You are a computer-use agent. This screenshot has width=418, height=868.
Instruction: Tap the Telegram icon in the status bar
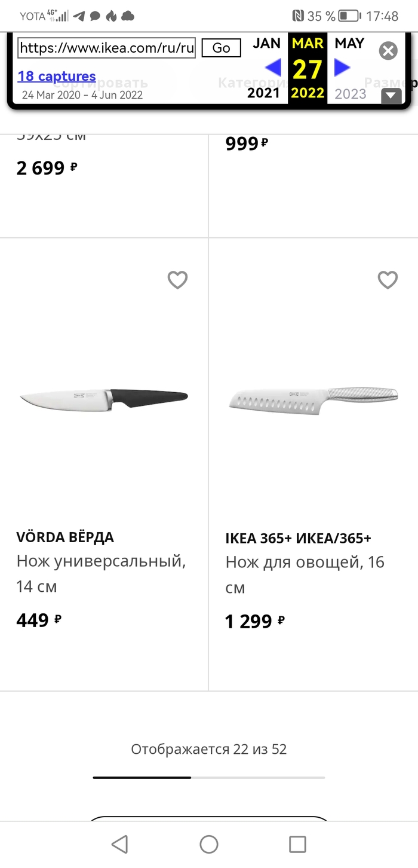coord(79,16)
